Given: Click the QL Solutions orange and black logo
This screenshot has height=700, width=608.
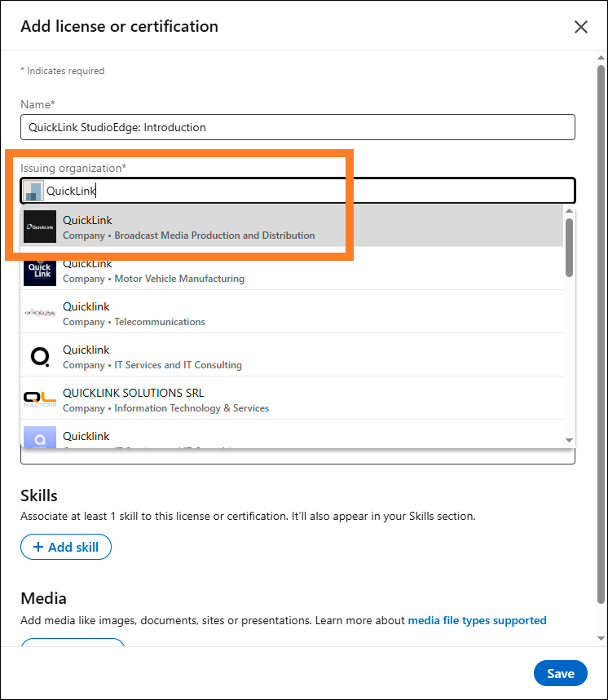Looking at the screenshot, I should pos(40,399).
